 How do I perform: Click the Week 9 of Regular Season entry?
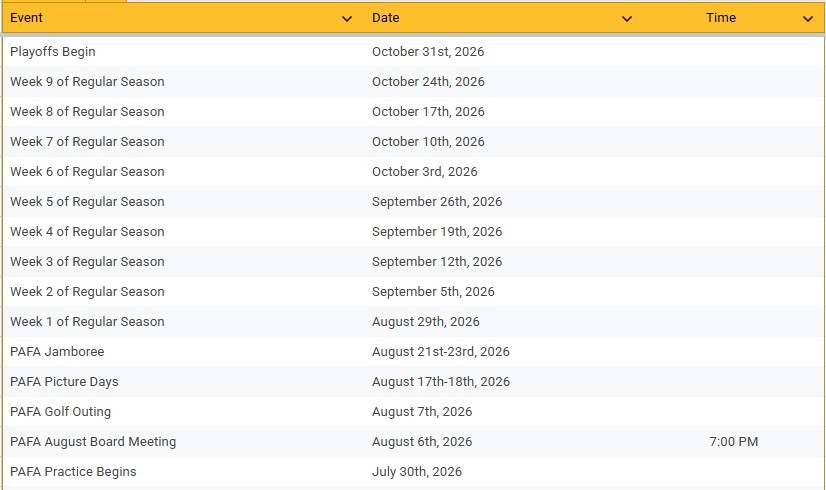pos(87,82)
